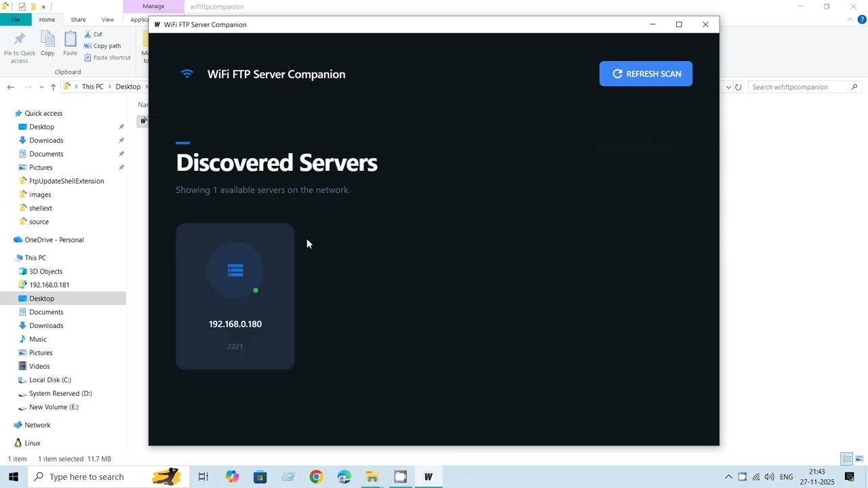868x488 pixels.
Task: Go back with the Explorer back arrow
Action: tap(11, 87)
